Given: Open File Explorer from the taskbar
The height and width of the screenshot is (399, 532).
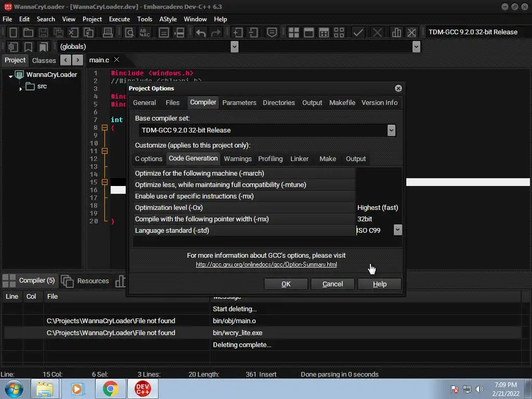Looking at the screenshot, I should coord(46,389).
